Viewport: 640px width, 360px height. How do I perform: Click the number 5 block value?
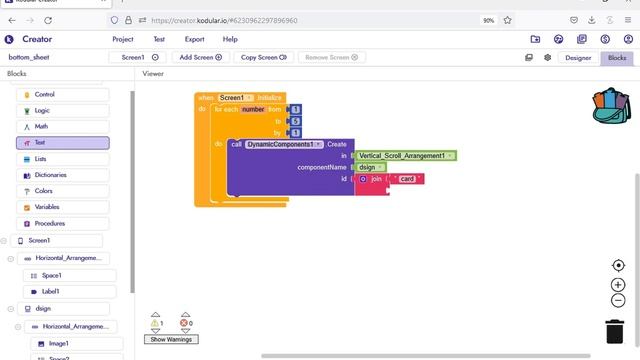[296, 121]
